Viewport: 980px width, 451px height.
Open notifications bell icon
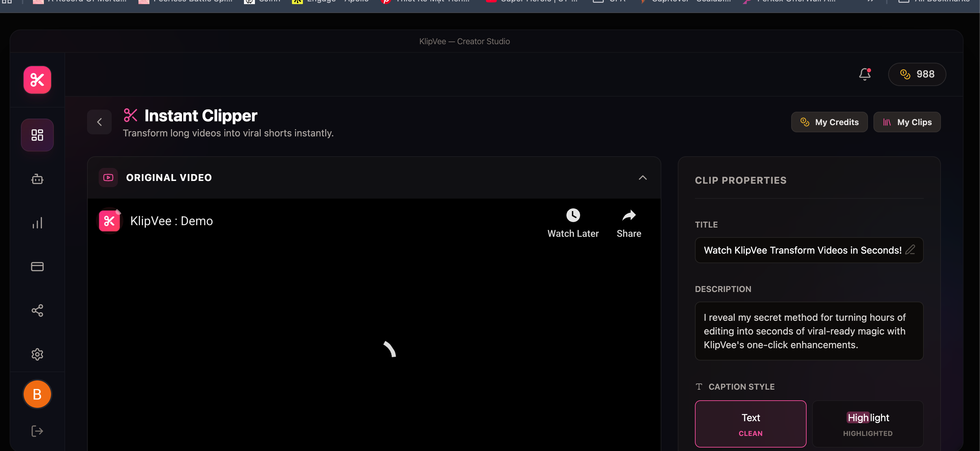[864, 74]
